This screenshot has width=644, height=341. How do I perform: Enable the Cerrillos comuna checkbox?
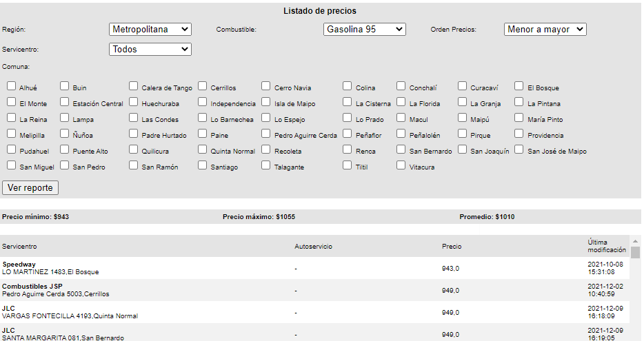click(203, 87)
